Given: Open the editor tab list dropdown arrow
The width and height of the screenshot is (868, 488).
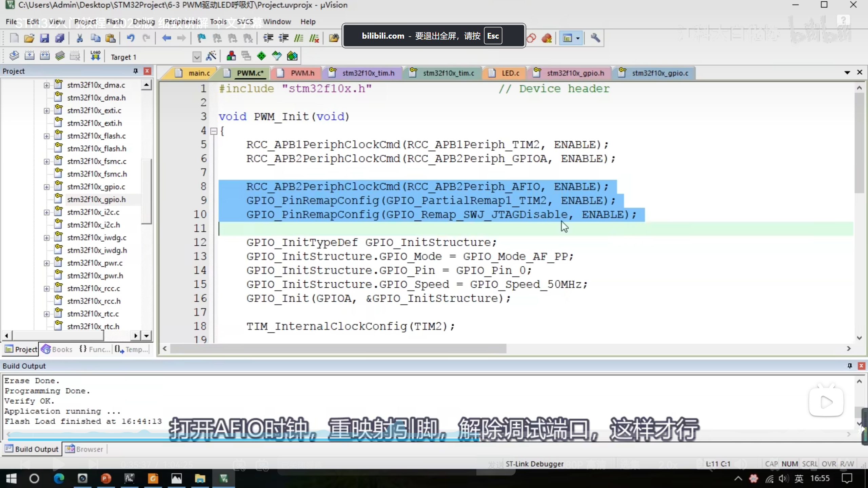Looking at the screenshot, I should 847,73.
